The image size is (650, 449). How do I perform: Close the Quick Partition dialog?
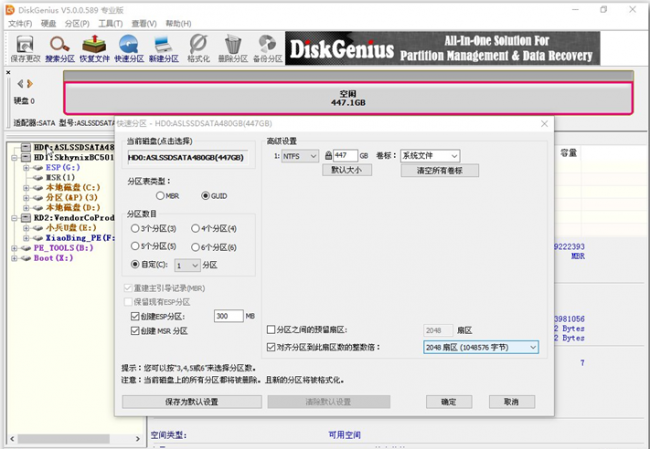point(544,124)
